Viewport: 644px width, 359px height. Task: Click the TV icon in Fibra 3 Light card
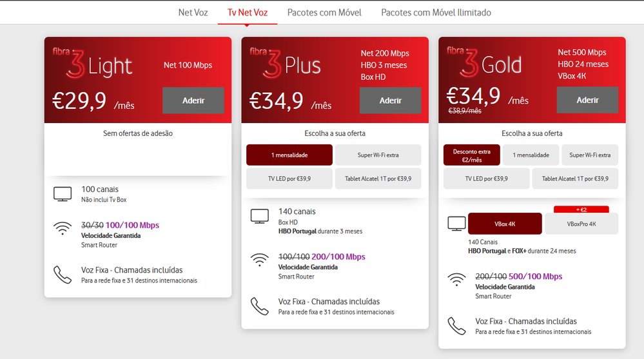coord(63,194)
